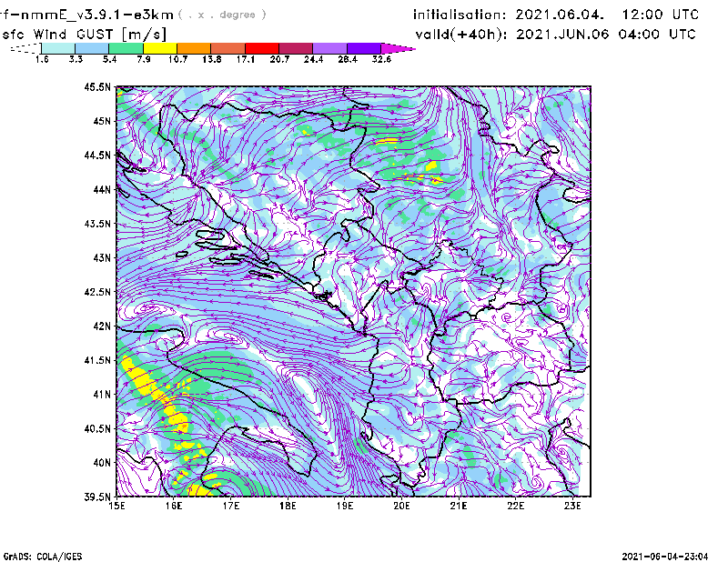Click the 'GrADS: COLA/IGES' credit text
The width and height of the screenshot is (728, 562).
tap(43, 557)
